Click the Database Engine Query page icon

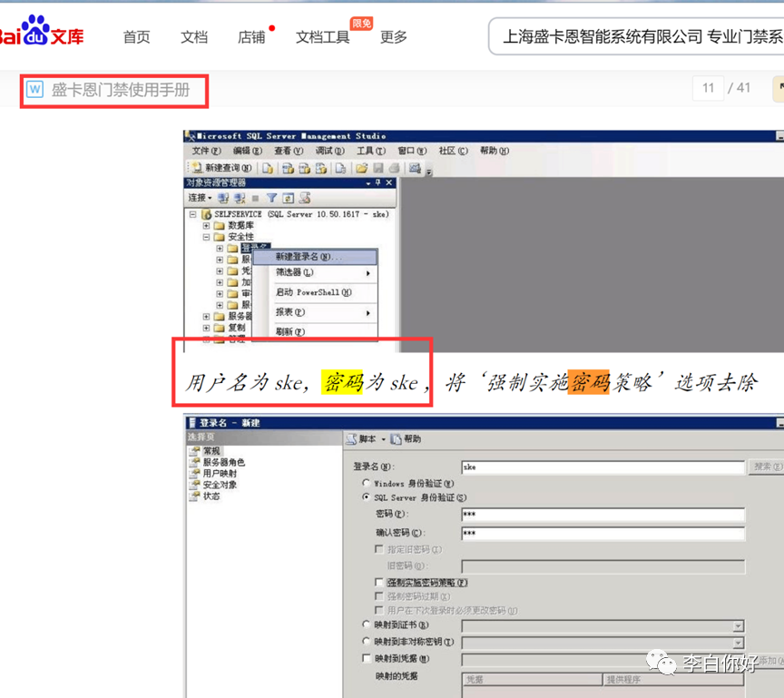tap(268, 169)
